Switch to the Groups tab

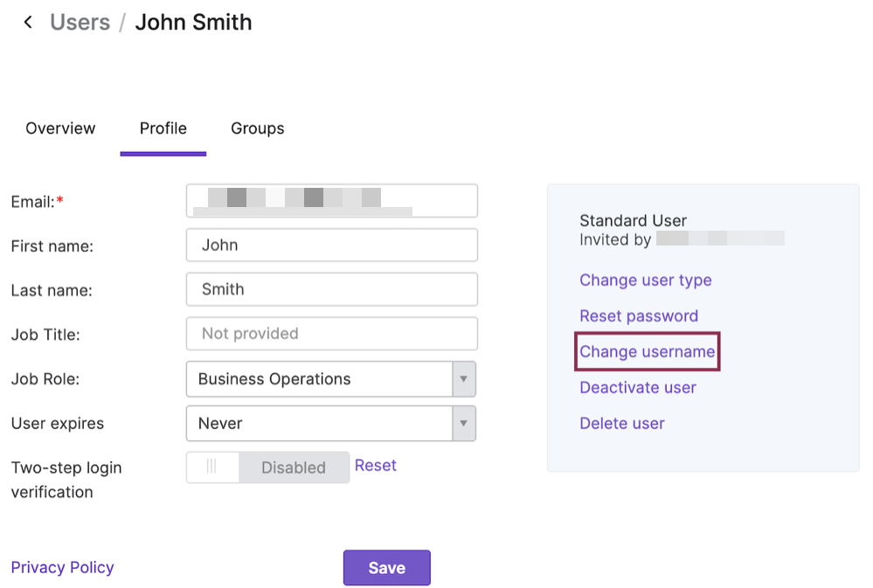257,128
